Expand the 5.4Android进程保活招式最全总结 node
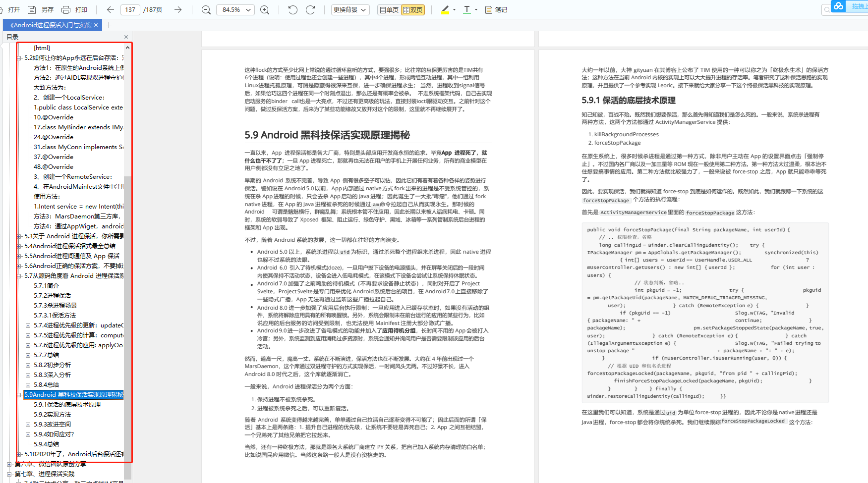This screenshot has width=868, height=483. pos(19,246)
